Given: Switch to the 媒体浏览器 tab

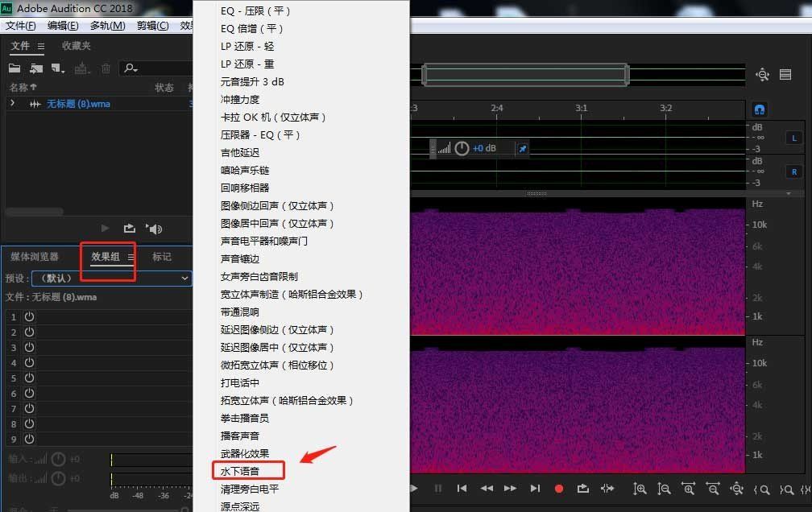Looking at the screenshot, I should [34, 257].
